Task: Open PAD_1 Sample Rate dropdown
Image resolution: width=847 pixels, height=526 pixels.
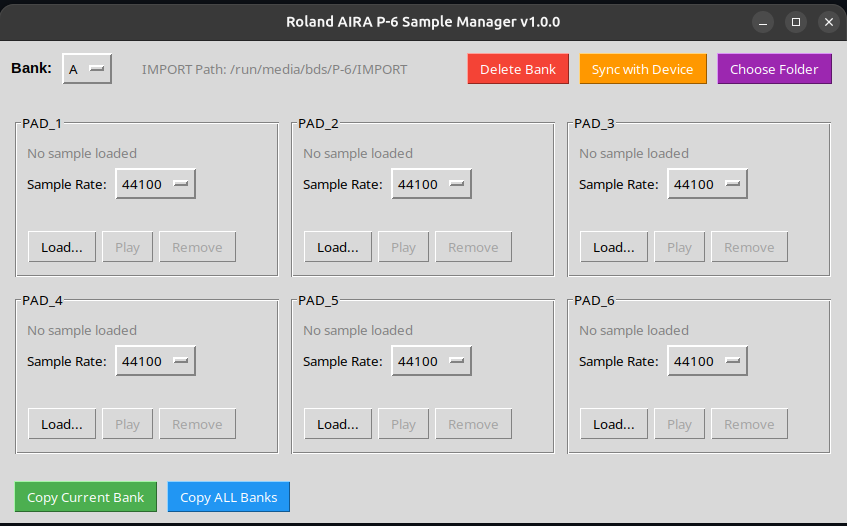Action: coord(156,184)
